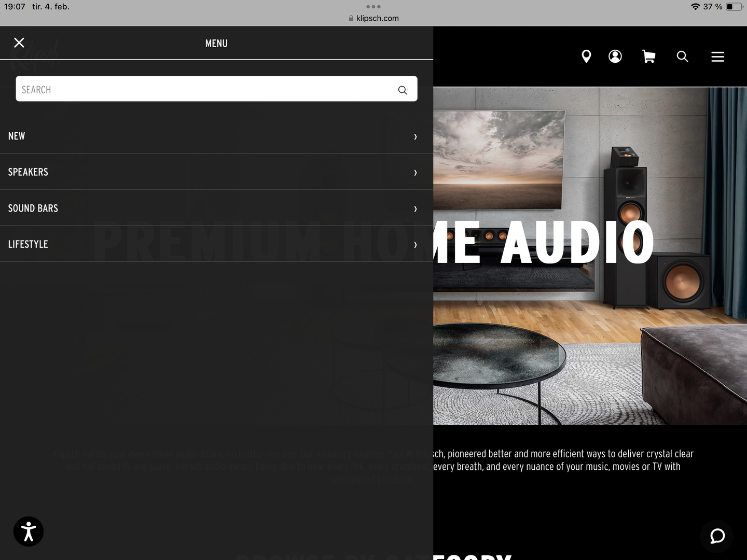Open the shopping cart icon

coord(648,57)
